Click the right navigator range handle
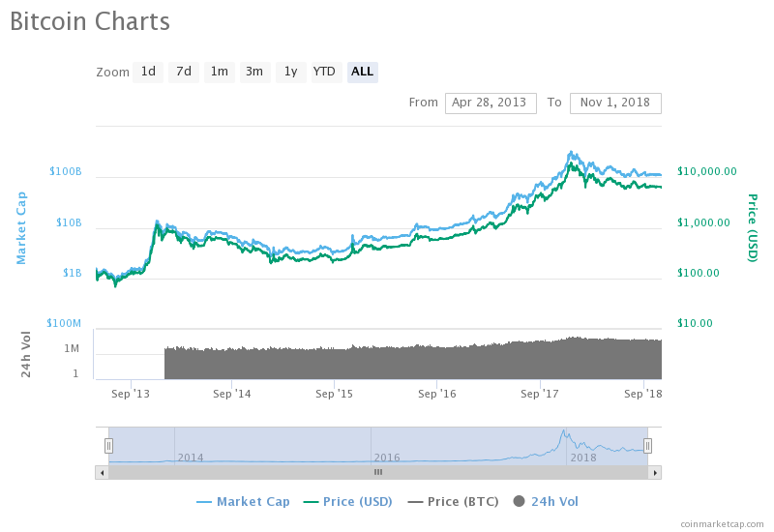 click(x=647, y=446)
